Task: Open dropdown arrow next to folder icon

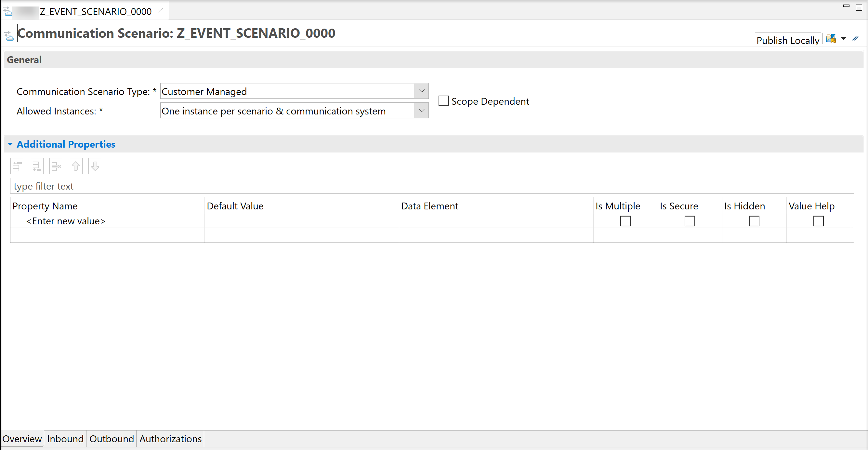Action: [843, 39]
